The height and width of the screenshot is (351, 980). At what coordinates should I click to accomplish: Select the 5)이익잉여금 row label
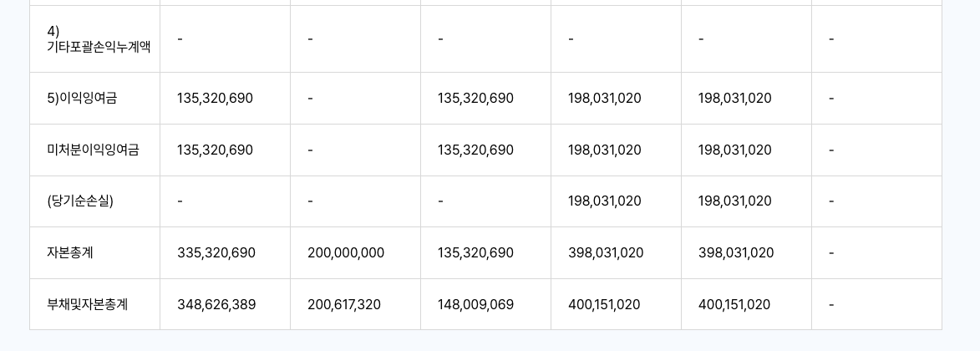[82, 99]
